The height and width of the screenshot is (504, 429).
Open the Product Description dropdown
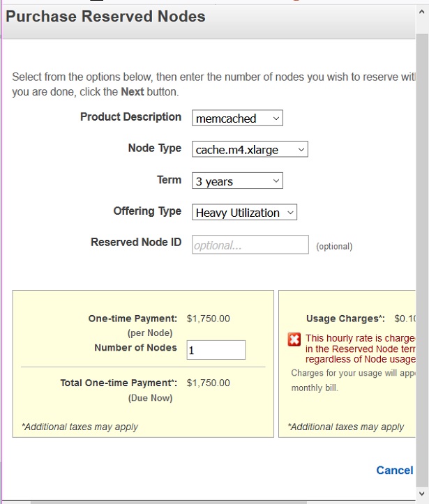[x=237, y=119]
